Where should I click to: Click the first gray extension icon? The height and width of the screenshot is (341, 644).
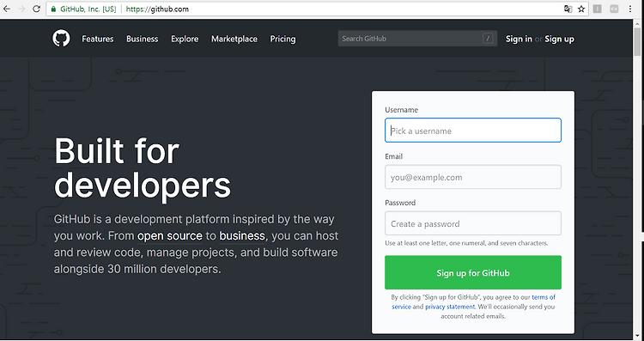(x=598, y=9)
